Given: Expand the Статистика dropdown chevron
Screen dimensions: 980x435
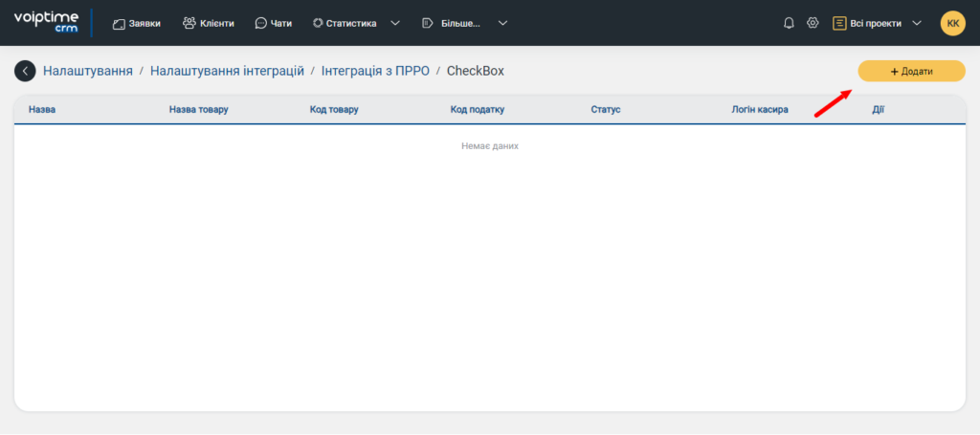Looking at the screenshot, I should pos(395,23).
